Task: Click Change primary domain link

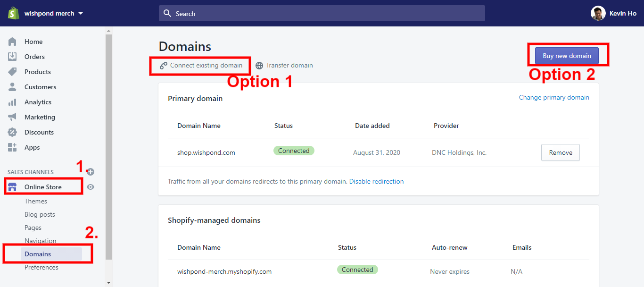Action: 554,97
